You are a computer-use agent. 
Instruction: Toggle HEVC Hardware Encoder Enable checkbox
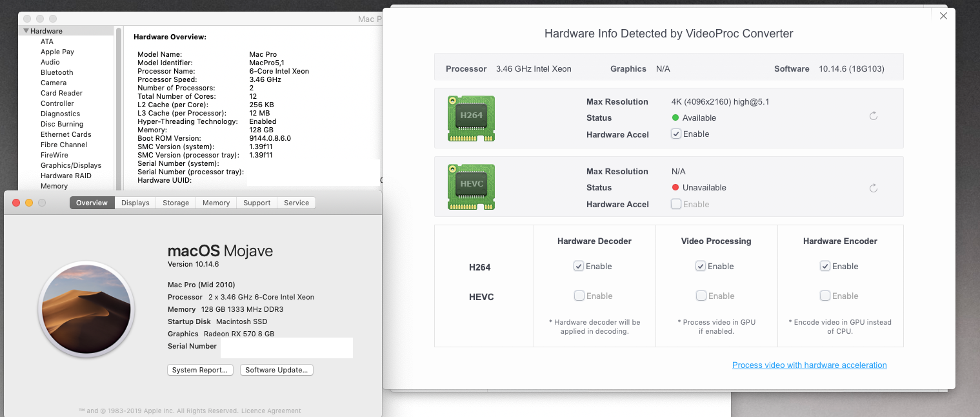point(825,296)
